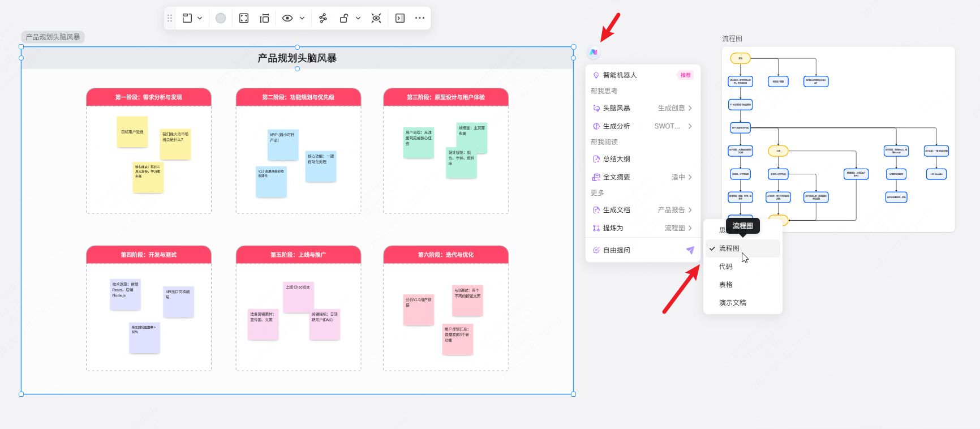
Task: Open the gray fill color circle
Action: 221,18
